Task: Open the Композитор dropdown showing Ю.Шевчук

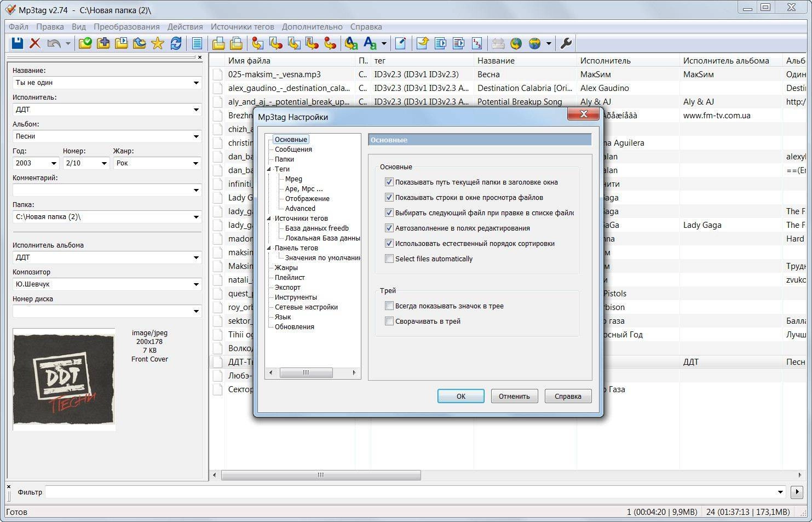Action: pyautogui.click(x=196, y=284)
